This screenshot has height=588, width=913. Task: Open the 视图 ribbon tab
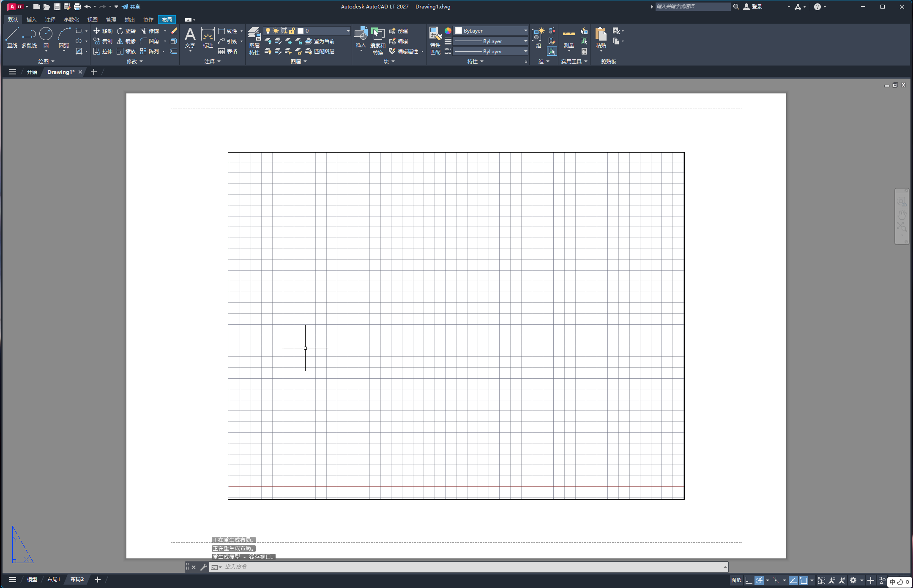coord(93,19)
